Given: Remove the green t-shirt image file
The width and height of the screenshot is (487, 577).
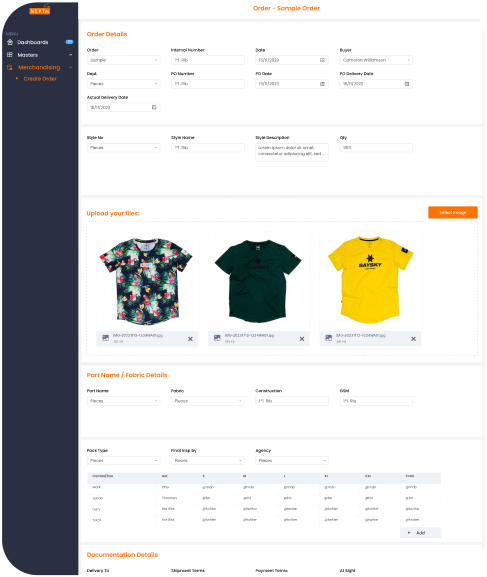Looking at the screenshot, I should (302, 339).
